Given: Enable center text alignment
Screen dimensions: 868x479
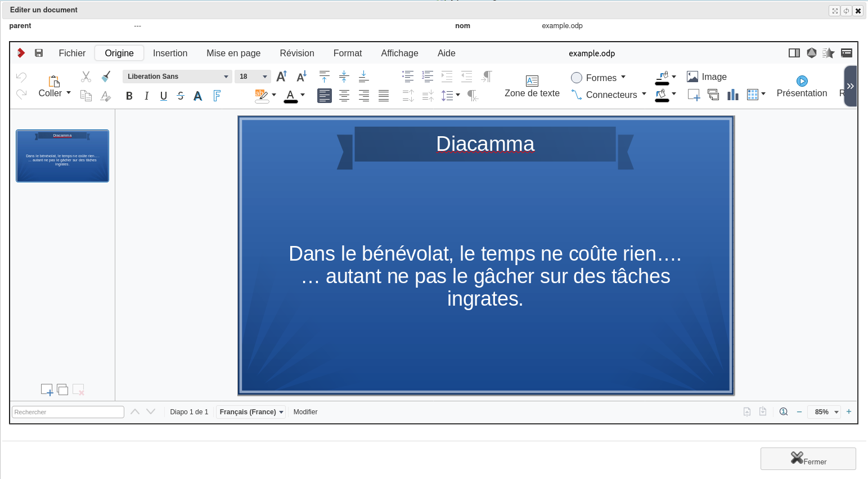Looking at the screenshot, I should 344,96.
